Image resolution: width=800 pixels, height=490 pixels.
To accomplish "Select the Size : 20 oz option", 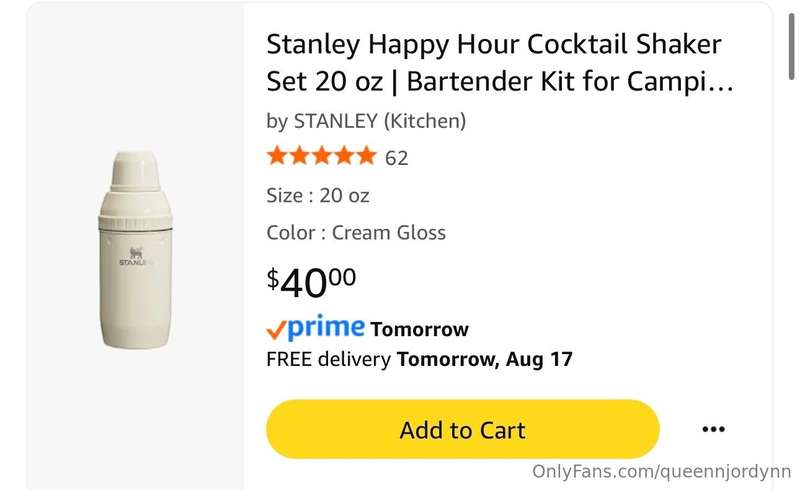I will pos(318,195).
